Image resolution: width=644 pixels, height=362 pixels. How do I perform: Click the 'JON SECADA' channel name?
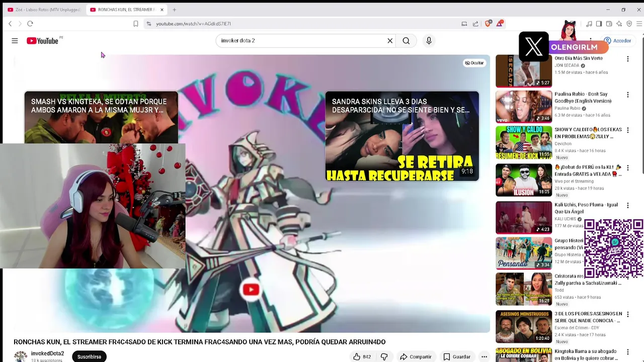pos(567,65)
